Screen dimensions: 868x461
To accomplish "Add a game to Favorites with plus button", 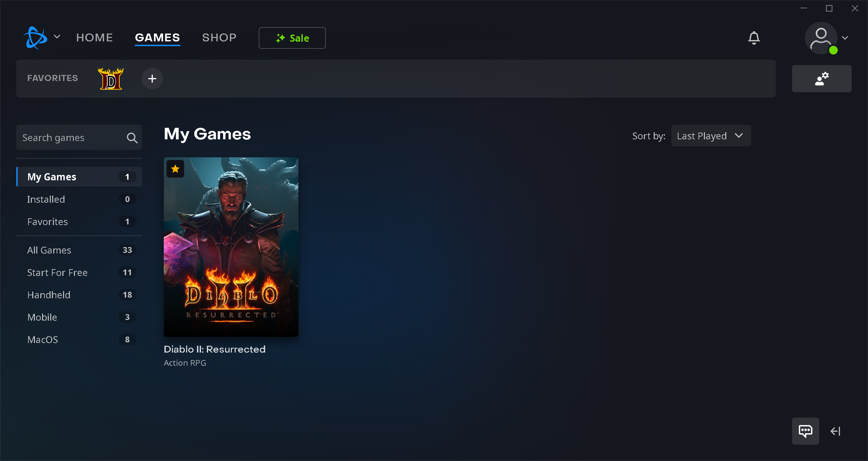I will coord(152,79).
